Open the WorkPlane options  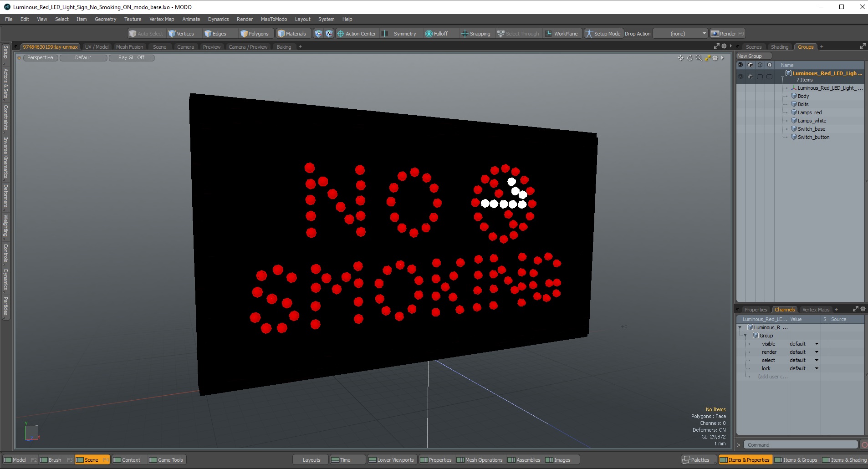pos(562,34)
